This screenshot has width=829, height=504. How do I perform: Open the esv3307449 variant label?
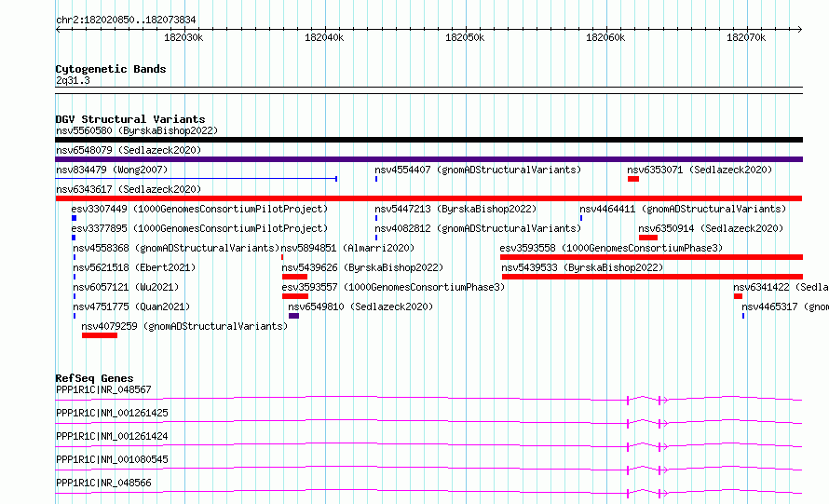tap(199, 209)
